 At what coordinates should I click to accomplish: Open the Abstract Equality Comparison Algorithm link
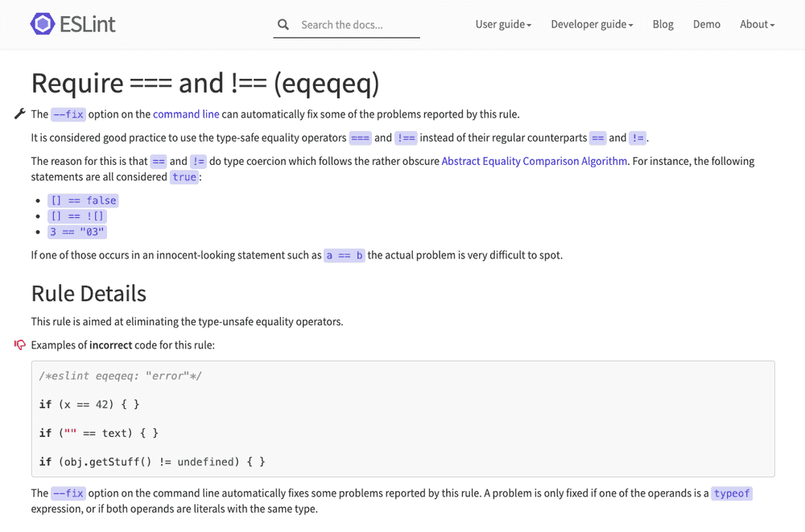click(534, 160)
